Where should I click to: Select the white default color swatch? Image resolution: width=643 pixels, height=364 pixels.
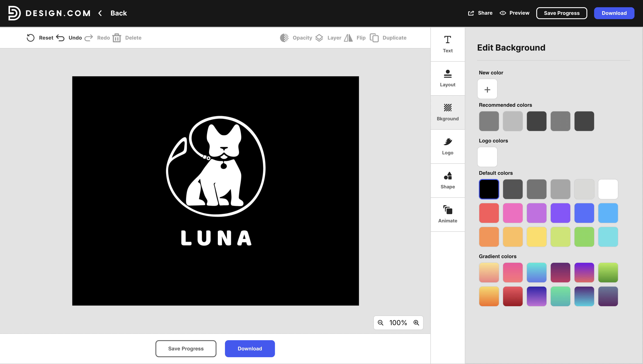click(608, 189)
